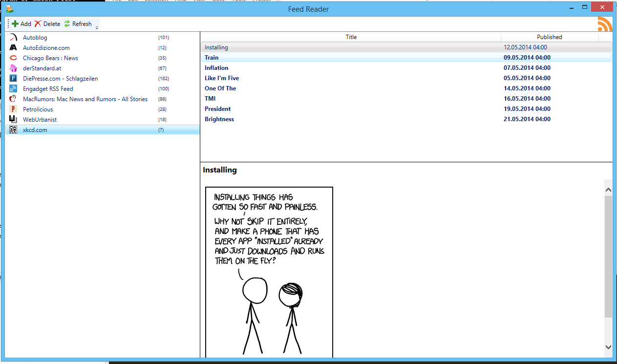This screenshot has width=617, height=364.
Task: Select the WebUrbanist feed
Action: [103, 120]
